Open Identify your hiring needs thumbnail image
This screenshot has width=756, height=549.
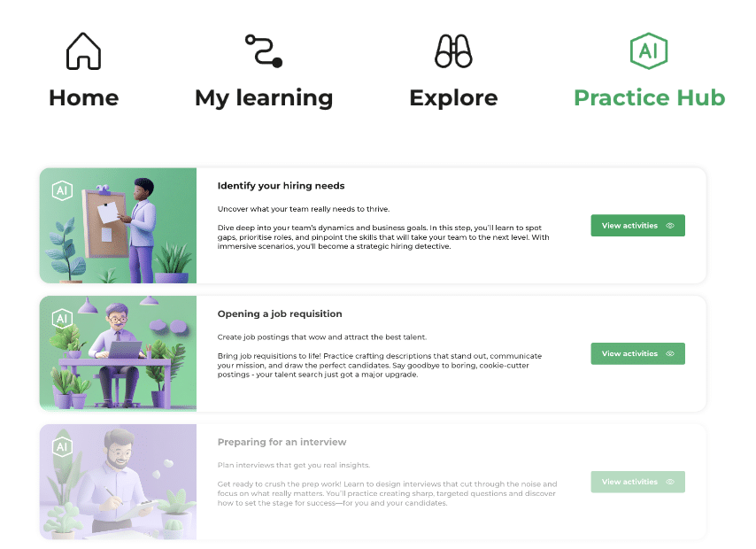118,225
